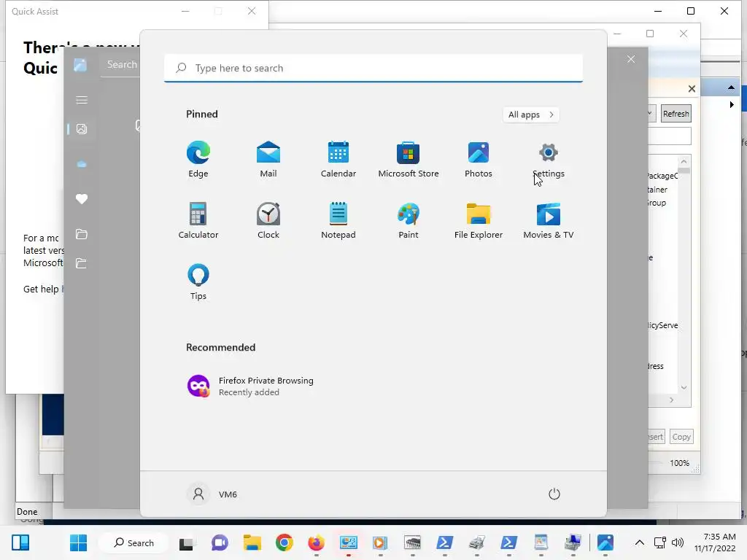Switch to Firefox on the taskbar
747x560 pixels.
coord(316,542)
